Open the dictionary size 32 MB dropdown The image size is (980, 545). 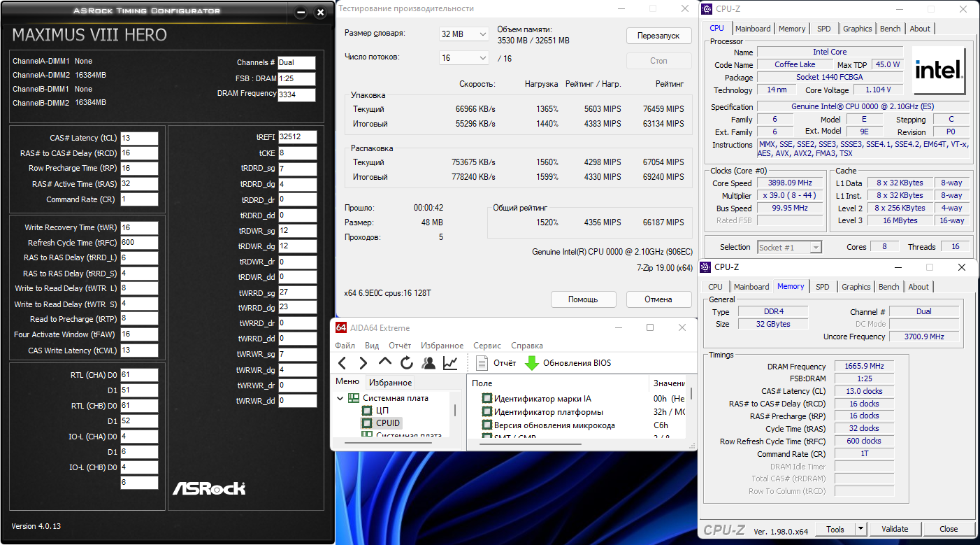click(464, 34)
